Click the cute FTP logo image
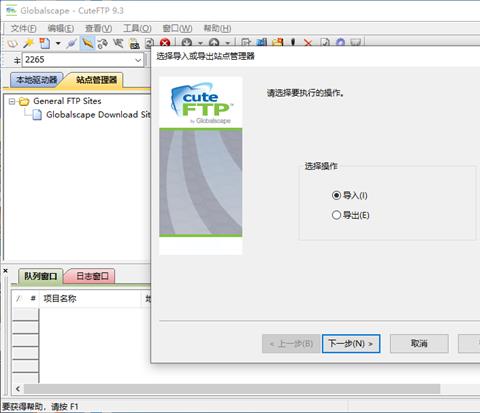 (x=201, y=103)
